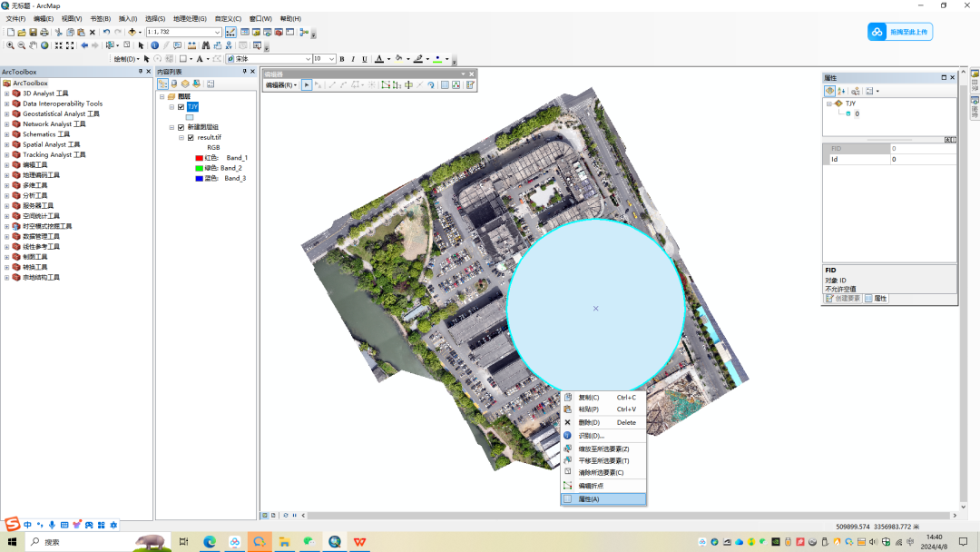
Task: Select the Identify info tool
Action: (x=154, y=45)
